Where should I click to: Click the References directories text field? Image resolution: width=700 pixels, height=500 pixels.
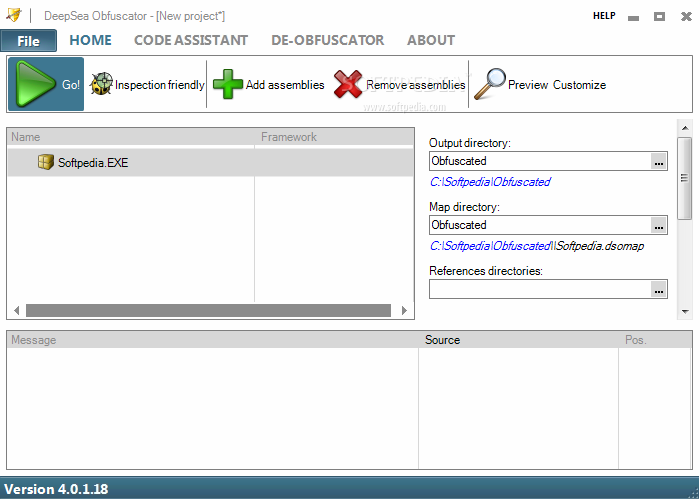pyautogui.click(x=540, y=289)
